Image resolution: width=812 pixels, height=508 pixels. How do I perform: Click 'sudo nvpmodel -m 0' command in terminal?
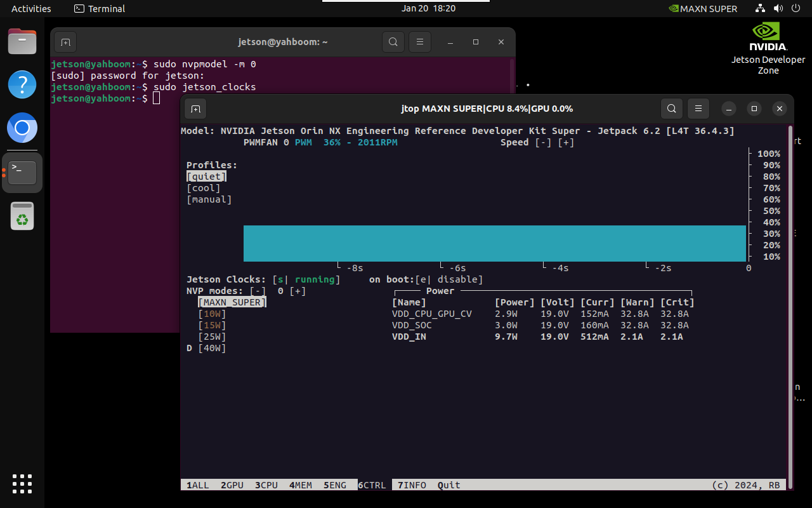(x=205, y=64)
